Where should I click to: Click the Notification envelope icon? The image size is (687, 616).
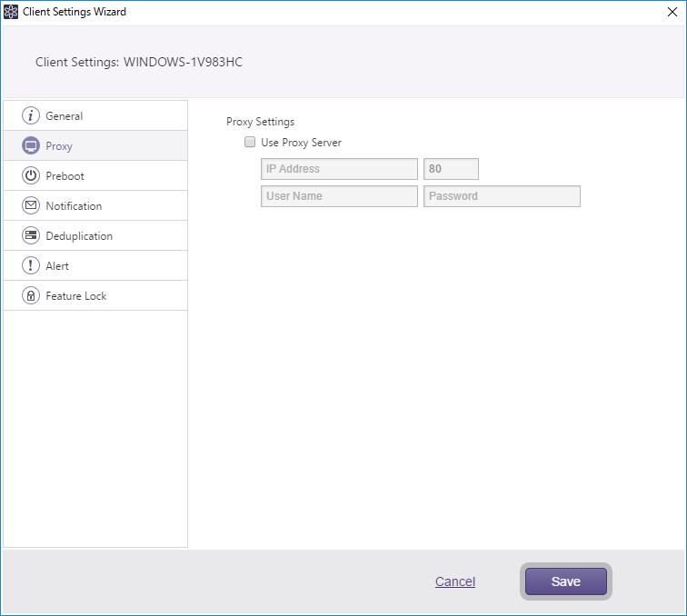tap(31, 205)
